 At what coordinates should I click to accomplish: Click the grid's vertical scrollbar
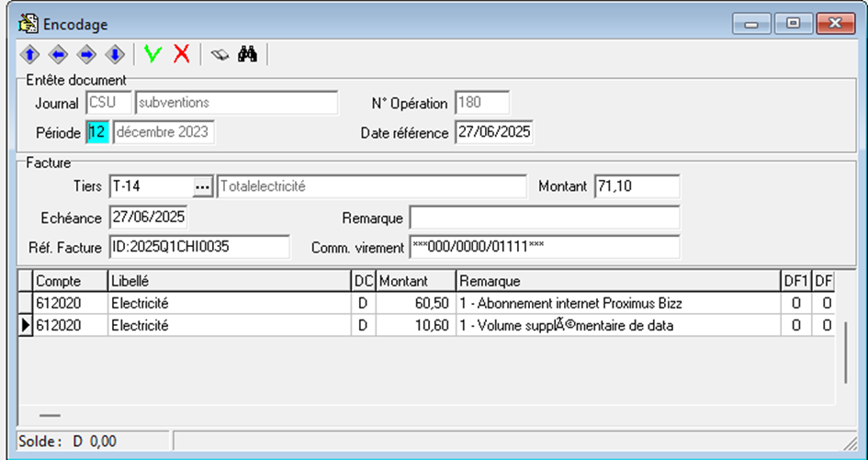[x=845, y=349]
